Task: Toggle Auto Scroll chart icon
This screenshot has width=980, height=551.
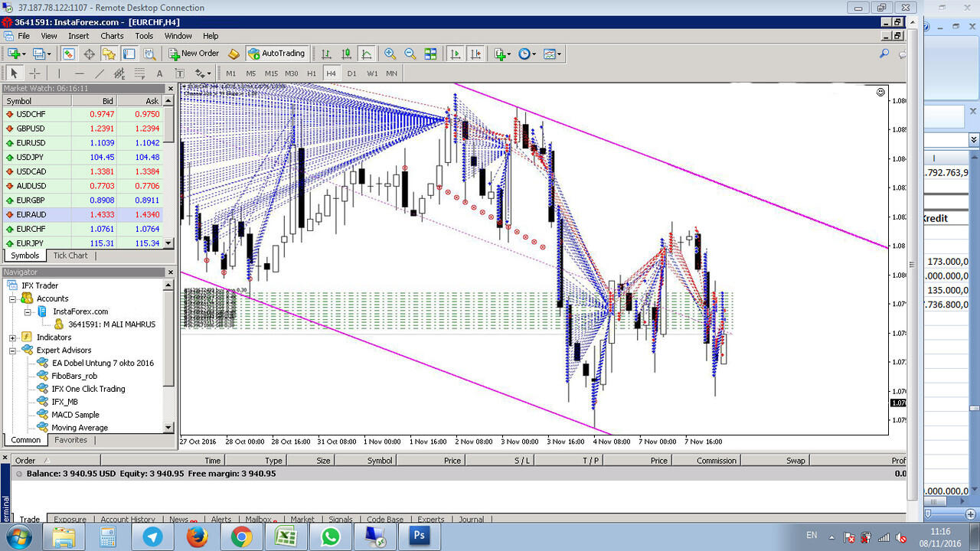Action: (456, 54)
